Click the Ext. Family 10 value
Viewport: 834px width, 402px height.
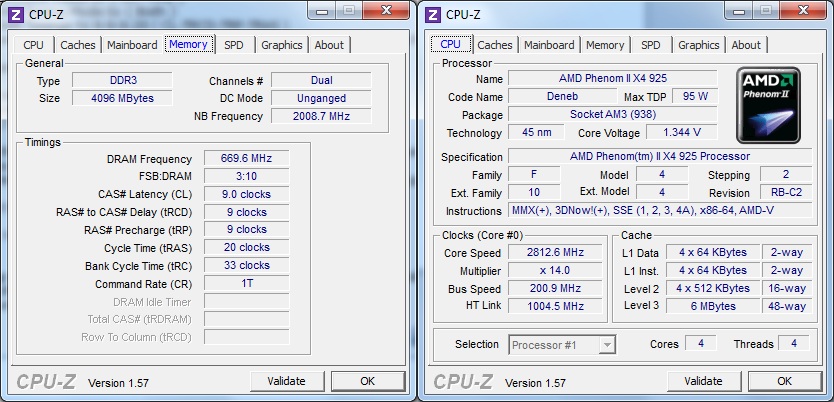[x=534, y=192]
